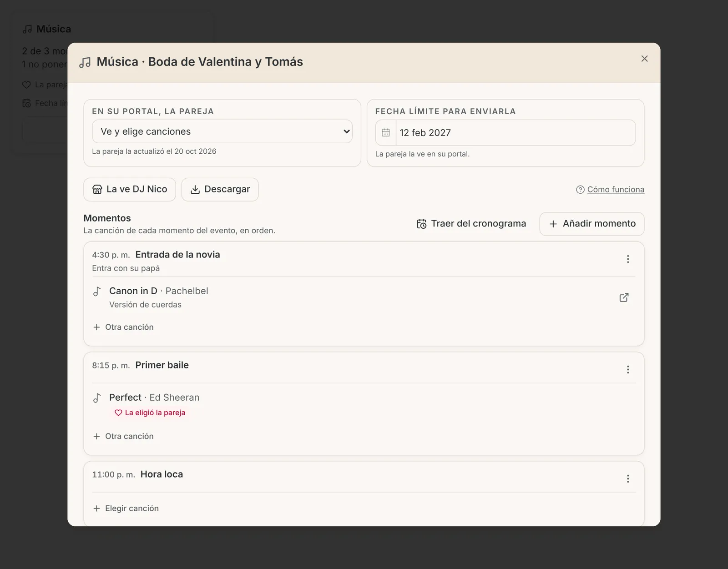Screen dimensions: 728x569
Task: Download the music list with Descargar
Action: [x=220, y=189]
